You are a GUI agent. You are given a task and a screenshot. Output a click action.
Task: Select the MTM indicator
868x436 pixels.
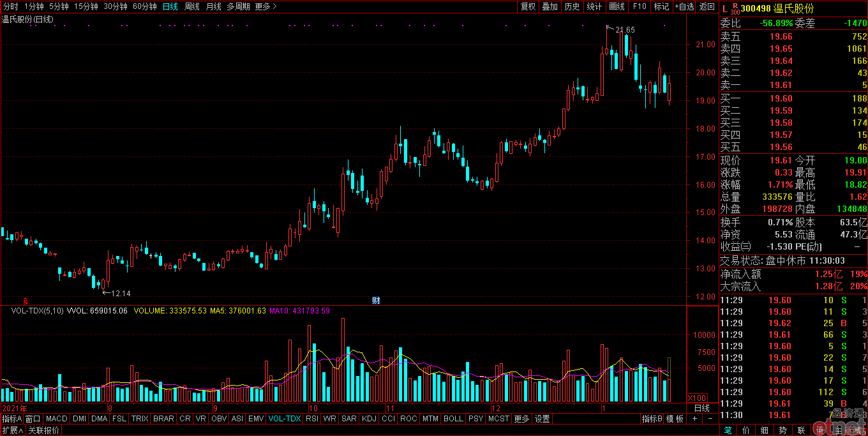click(431, 419)
